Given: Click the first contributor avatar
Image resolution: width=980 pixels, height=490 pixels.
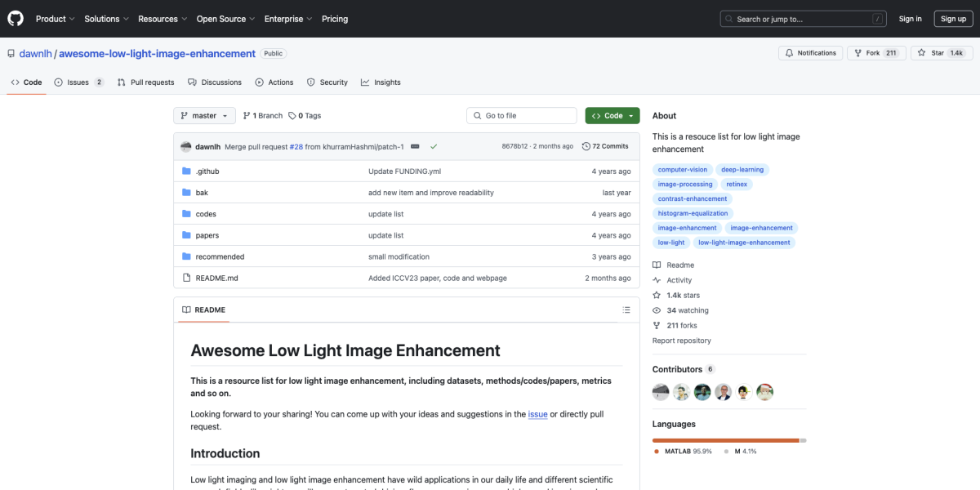Looking at the screenshot, I should coord(661,392).
